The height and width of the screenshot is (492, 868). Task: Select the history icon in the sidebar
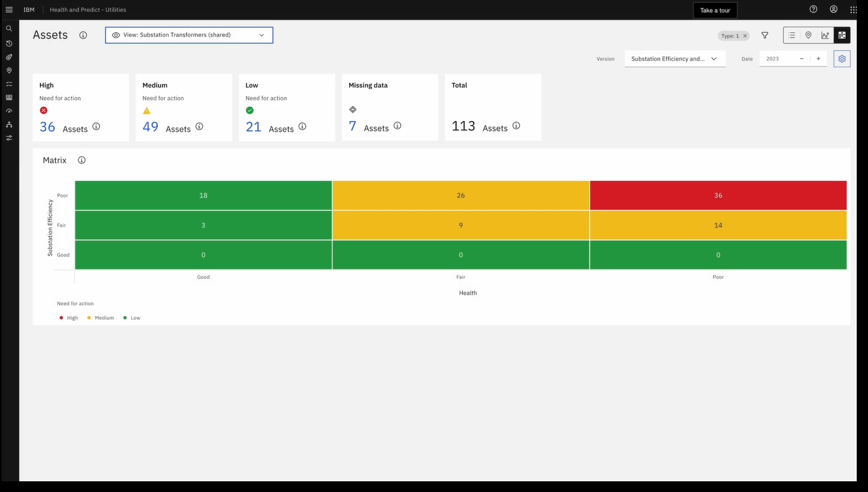(x=9, y=43)
